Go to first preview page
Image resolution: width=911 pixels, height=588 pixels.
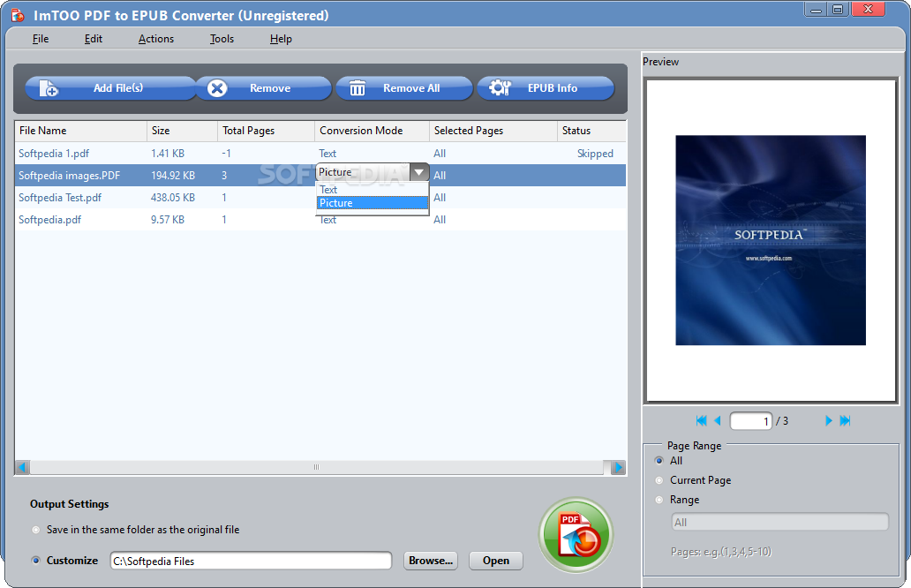701,420
